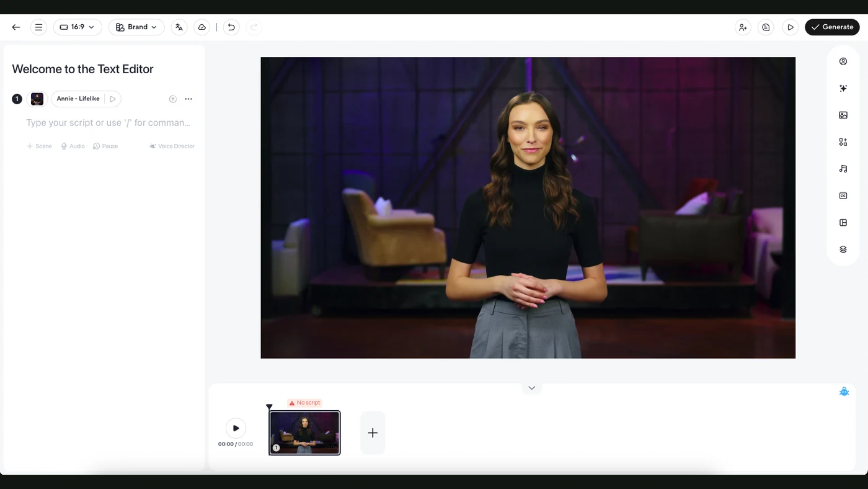Add a new Scene below the script
Viewport: 868px width, 489px height.
pos(39,146)
